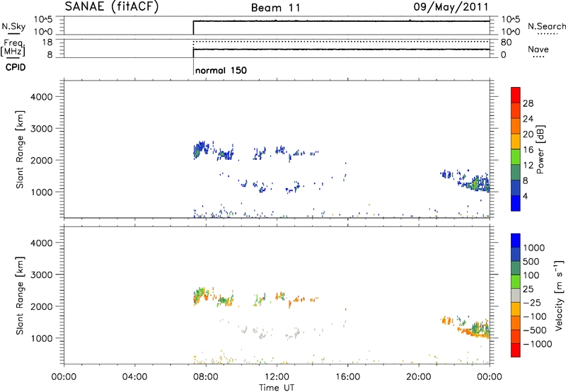This screenshot has height=392, width=566.
Task: Click the Beam 11 heading
Action: 276,8
